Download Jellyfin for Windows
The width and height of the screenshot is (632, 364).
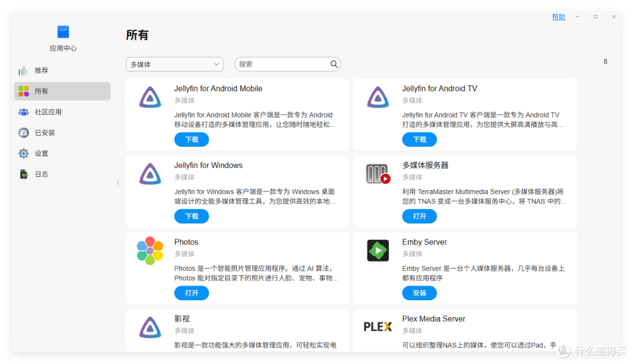click(x=191, y=216)
